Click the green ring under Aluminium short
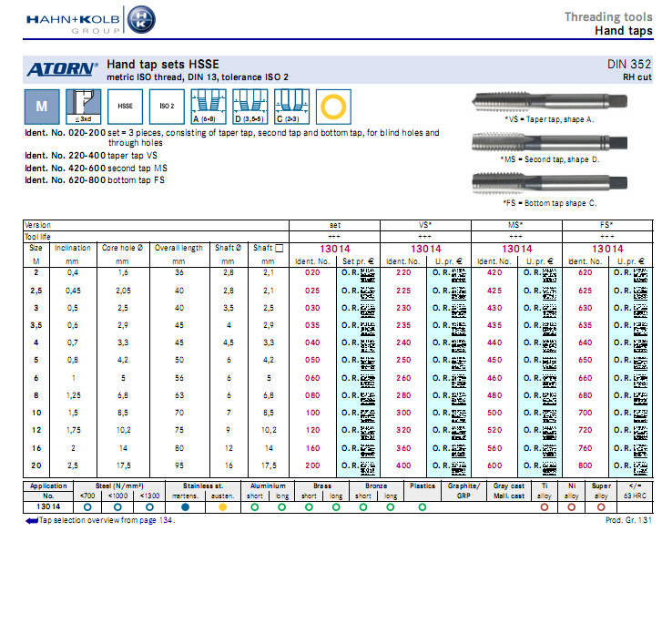 click(x=255, y=507)
